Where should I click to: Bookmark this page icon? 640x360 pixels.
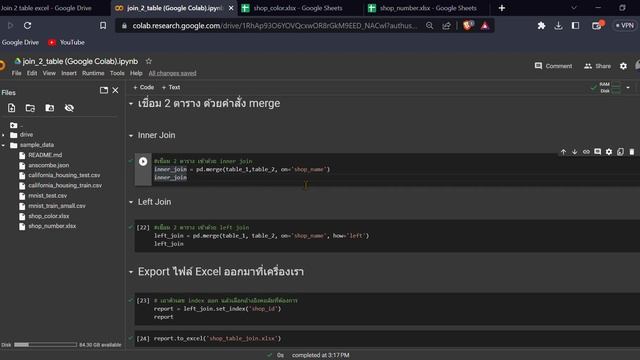click(x=103, y=25)
